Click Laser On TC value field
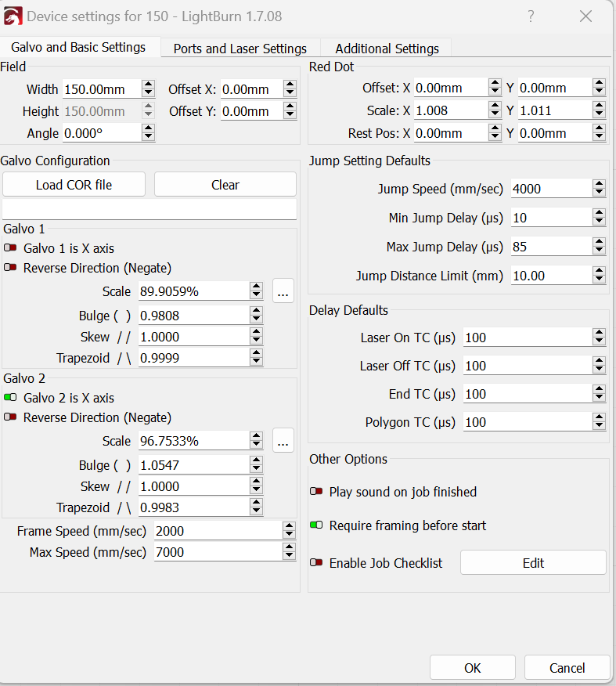The image size is (616, 686). (x=528, y=338)
